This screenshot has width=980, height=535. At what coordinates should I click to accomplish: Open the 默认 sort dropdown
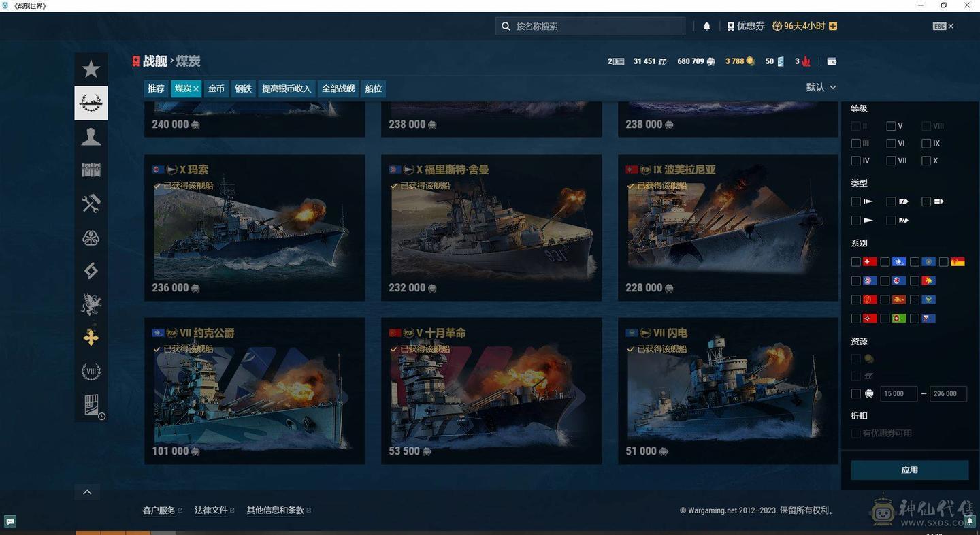tap(821, 87)
